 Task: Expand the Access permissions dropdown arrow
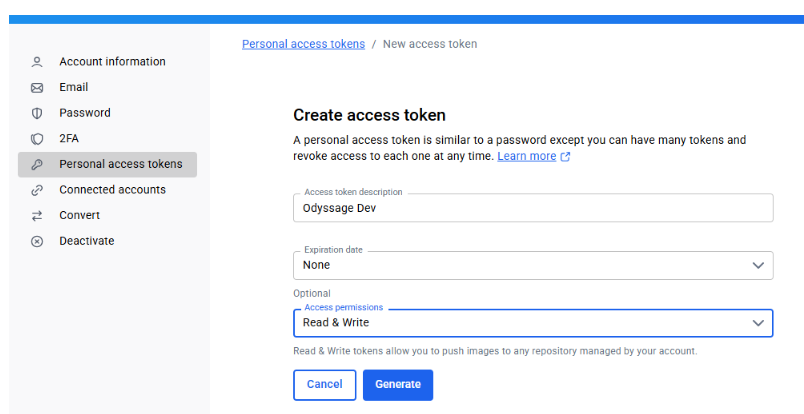pyautogui.click(x=758, y=323)
